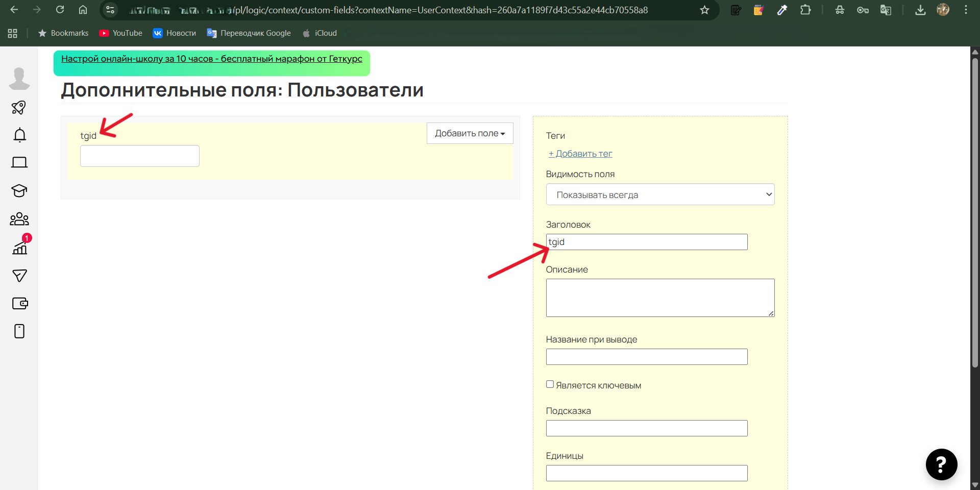Open the 'Видимость поля' dropdown
The width and height of the screenshot is (980, 490).
(x=660, y=194)
